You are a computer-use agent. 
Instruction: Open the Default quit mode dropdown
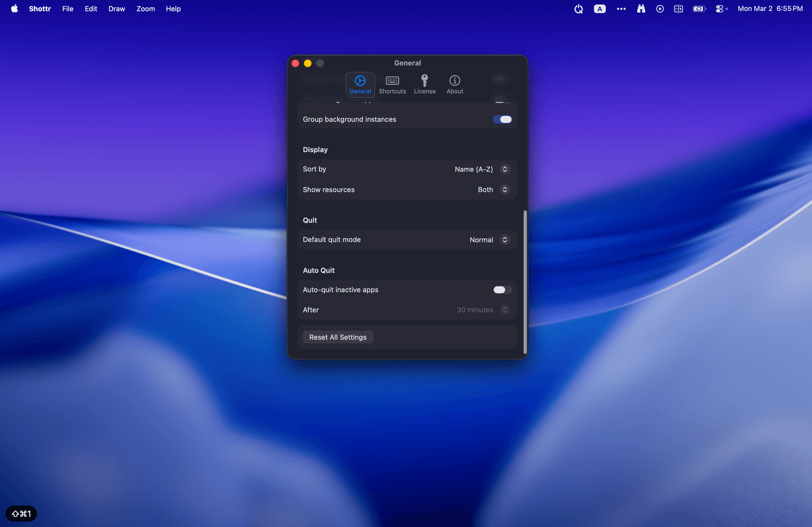[504, 239]
